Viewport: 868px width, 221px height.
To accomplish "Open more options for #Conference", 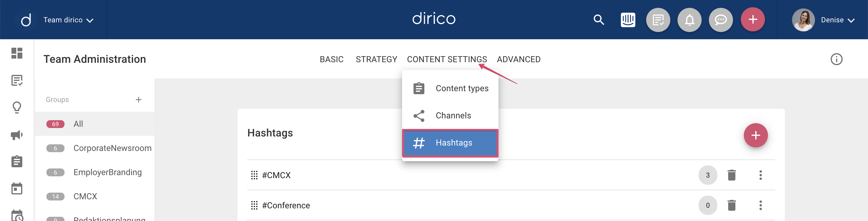I will 760,206.
